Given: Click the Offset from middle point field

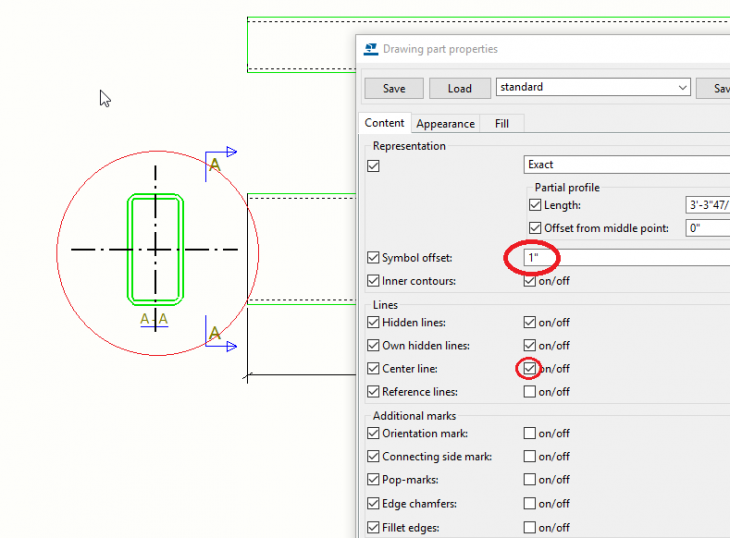Looking at the screenshot, I should coord(708,228).
